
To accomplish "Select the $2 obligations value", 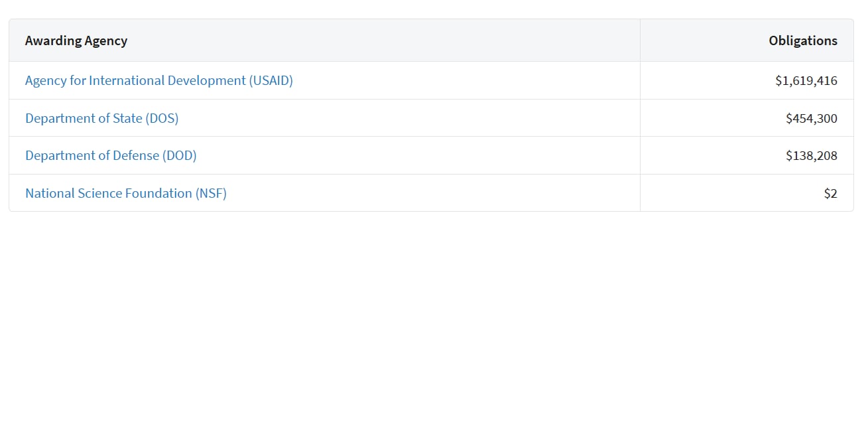I will (831, 193).
